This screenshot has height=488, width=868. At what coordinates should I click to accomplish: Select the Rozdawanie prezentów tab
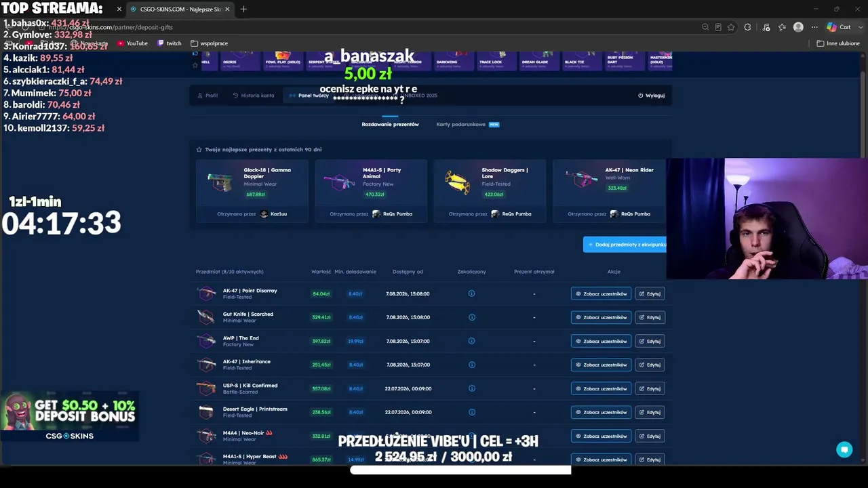[390, 125]
